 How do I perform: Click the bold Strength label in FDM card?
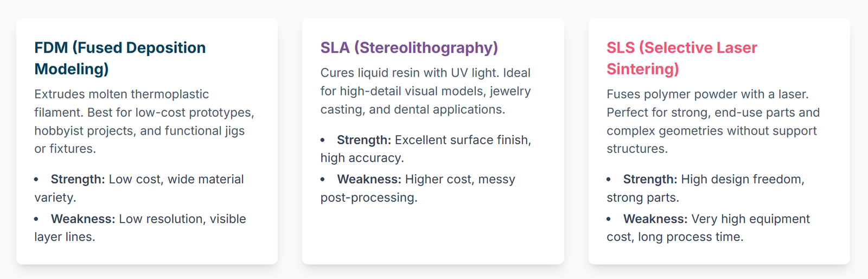click(78, 179)
